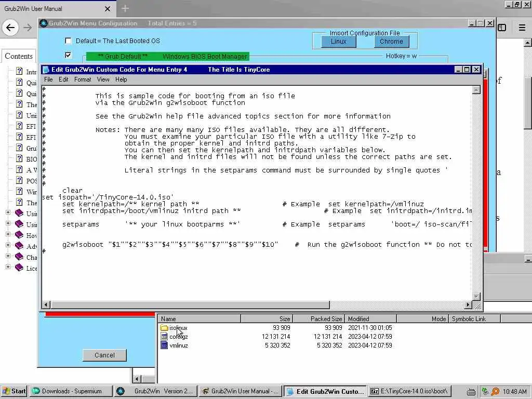Open the 'Uni' help topic icon
Screen dimensions: 532x399
coord(19,115)
